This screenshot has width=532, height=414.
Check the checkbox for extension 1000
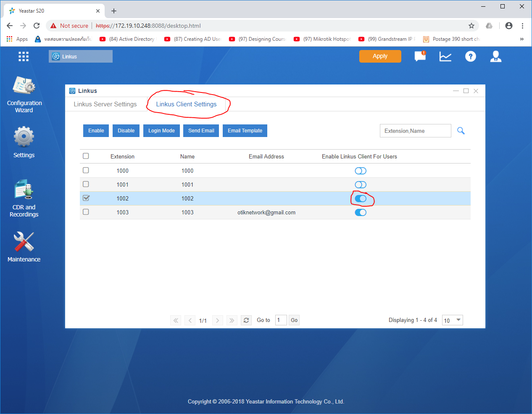click(86, 170)
